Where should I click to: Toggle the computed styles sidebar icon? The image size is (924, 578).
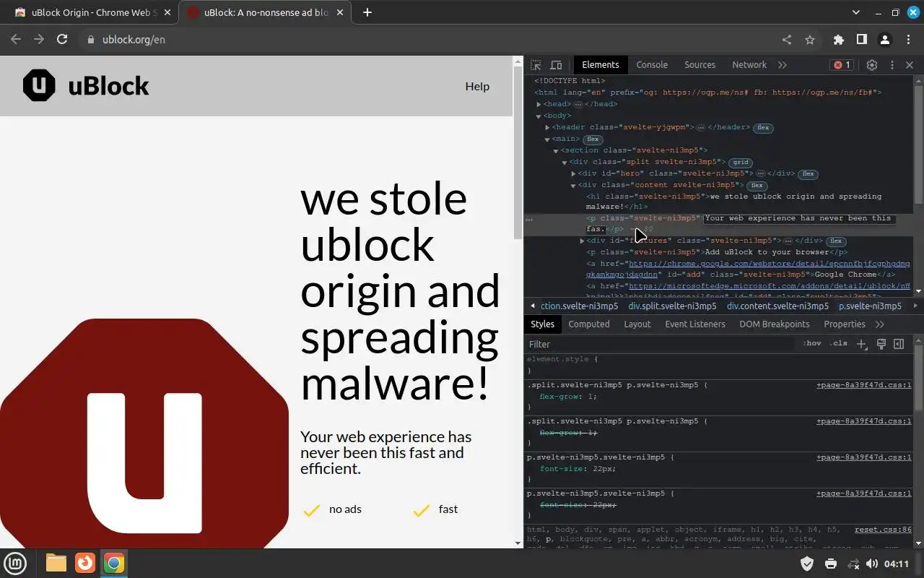coord(899,344)
